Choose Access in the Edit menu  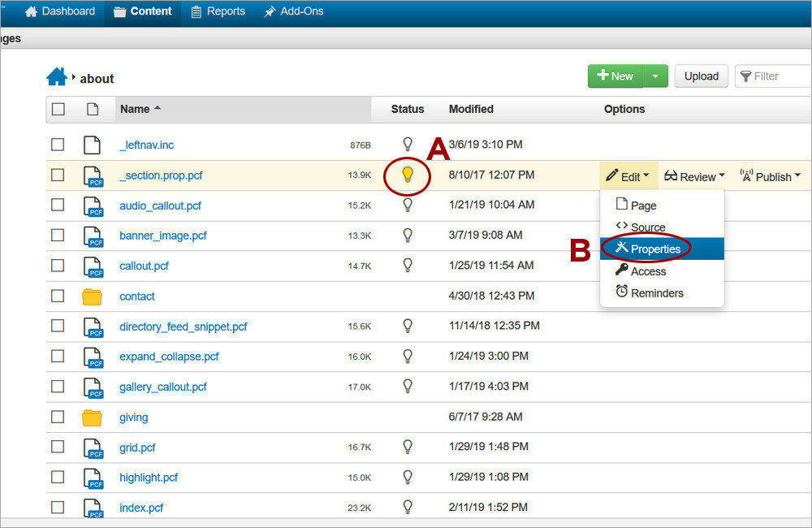pyautogui.click(x=662, y=271)
